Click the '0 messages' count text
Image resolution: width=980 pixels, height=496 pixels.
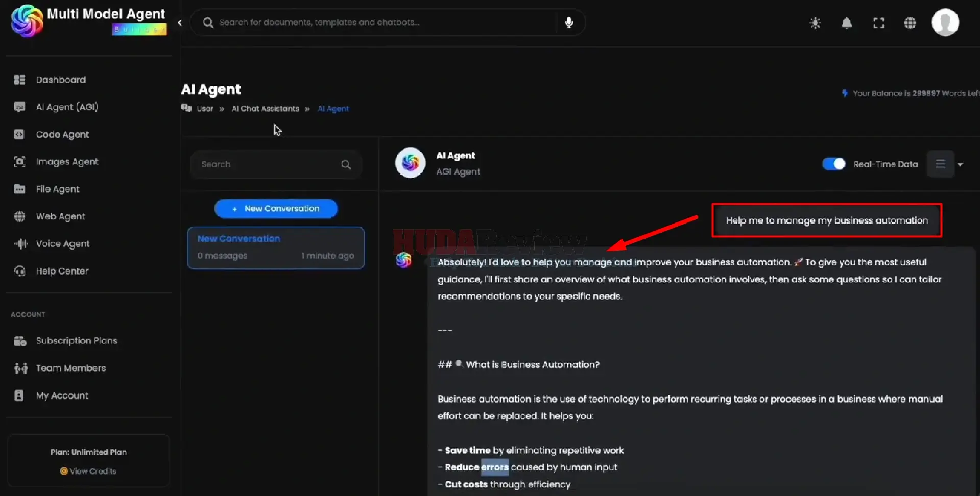coord(222,256)
